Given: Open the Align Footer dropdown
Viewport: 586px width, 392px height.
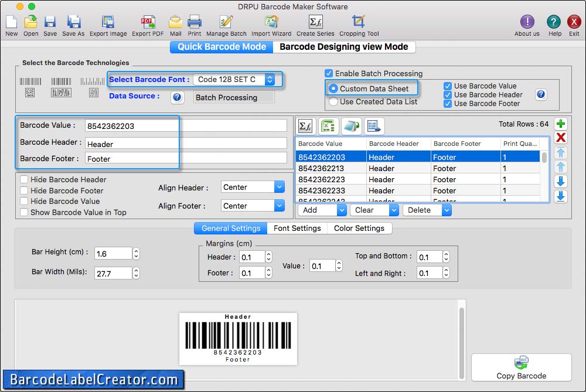Looking at the screenshot, I should [x=253, y=206].
